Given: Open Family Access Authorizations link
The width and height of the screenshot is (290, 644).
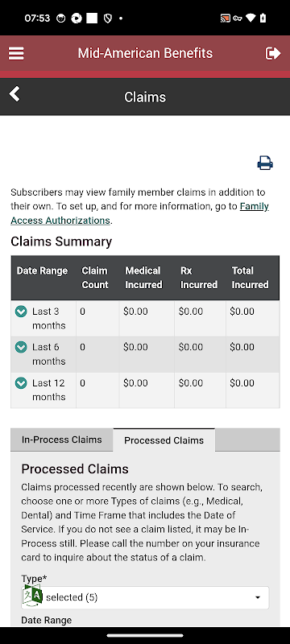Looking at the screenshot, I should (139, 213).
